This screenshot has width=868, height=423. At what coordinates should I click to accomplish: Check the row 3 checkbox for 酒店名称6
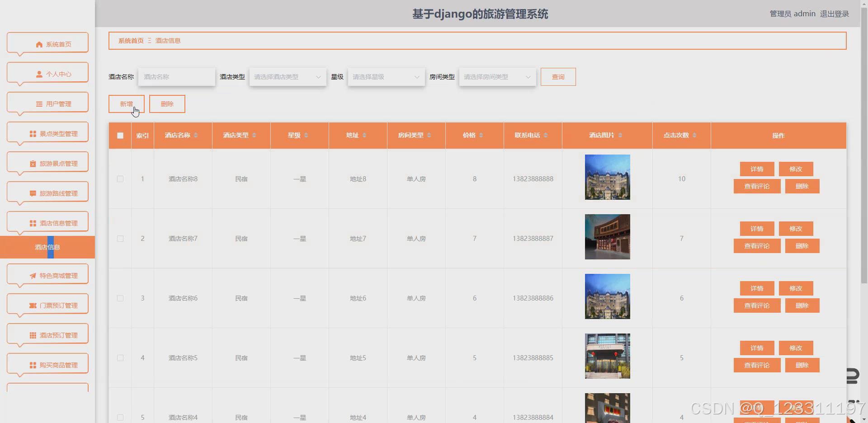pos(120,298)
